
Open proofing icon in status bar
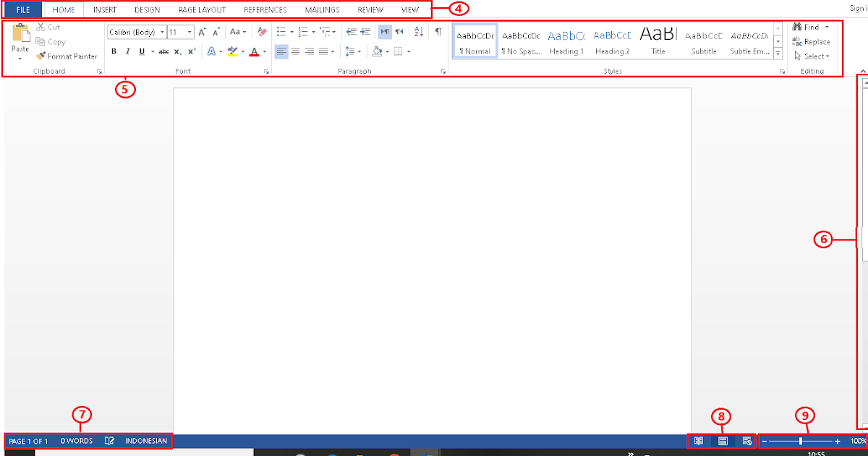tap(109, 441)
